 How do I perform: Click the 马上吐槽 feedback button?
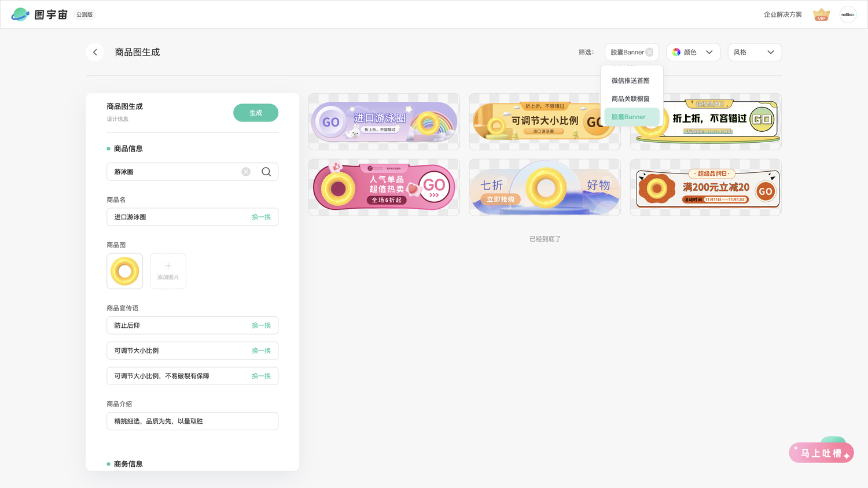coord(821,453)
